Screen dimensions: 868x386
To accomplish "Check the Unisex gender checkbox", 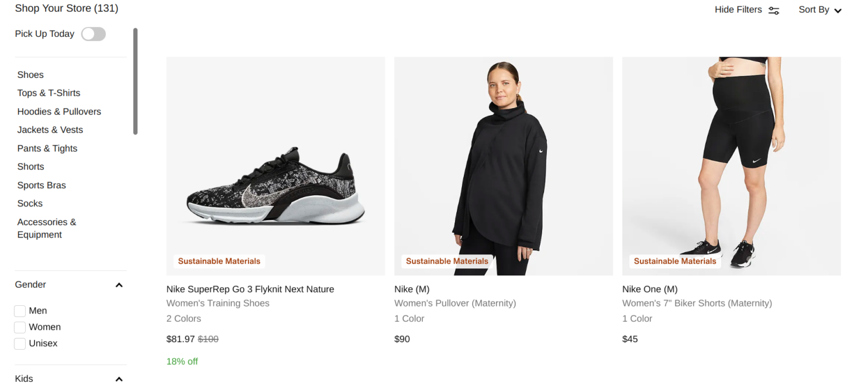I will point(19,343).
